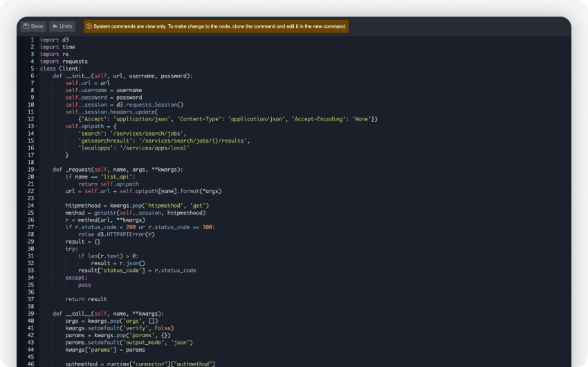
Task: Click the Save button in the toolbar
Action: point(33,26)
